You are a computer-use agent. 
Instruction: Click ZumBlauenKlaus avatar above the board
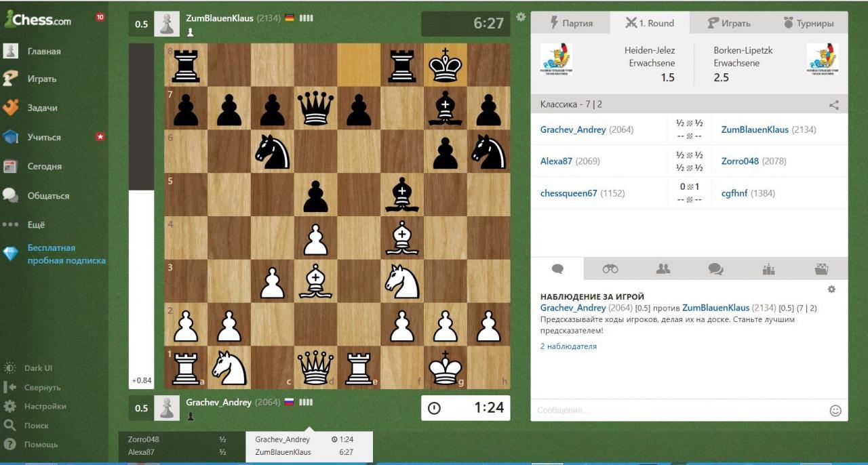click(166, 24)
